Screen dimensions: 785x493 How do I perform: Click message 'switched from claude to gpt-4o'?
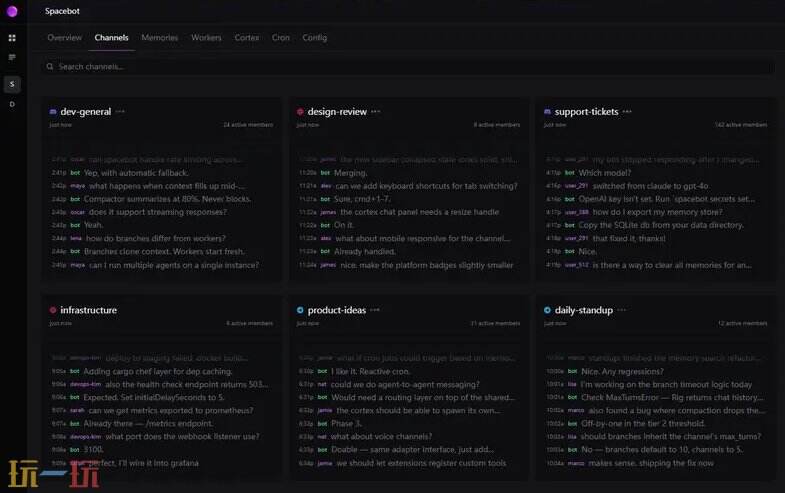650,186
